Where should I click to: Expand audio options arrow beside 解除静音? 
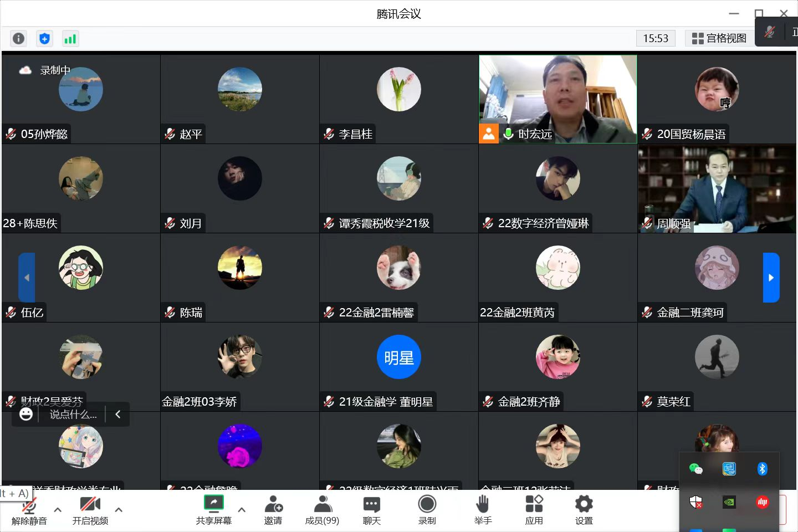click(x=58, y=509)
